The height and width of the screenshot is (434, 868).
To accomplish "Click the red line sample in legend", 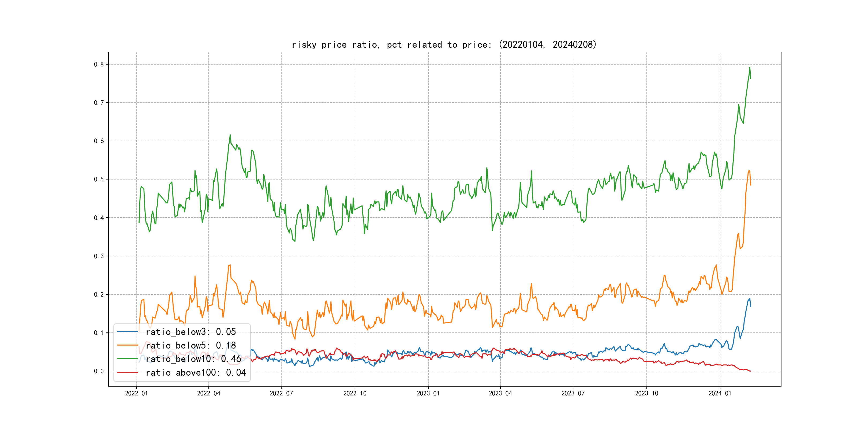I will coord(128,372).
